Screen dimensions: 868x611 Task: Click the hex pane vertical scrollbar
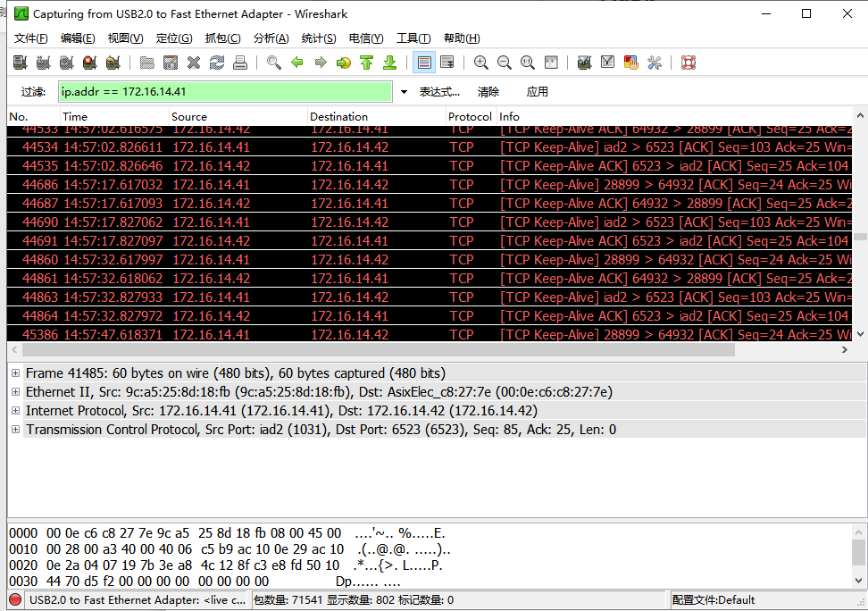[x=858, y=557]
